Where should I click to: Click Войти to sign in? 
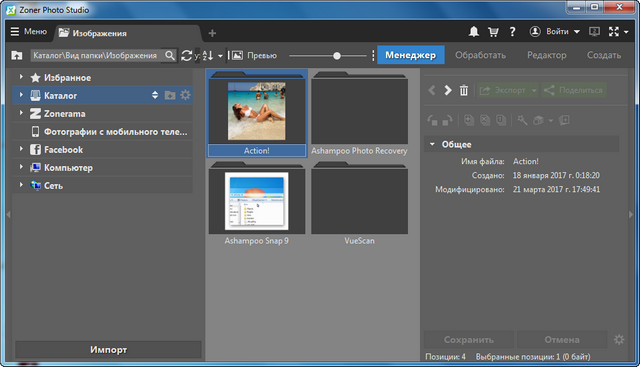coord(557,31)
